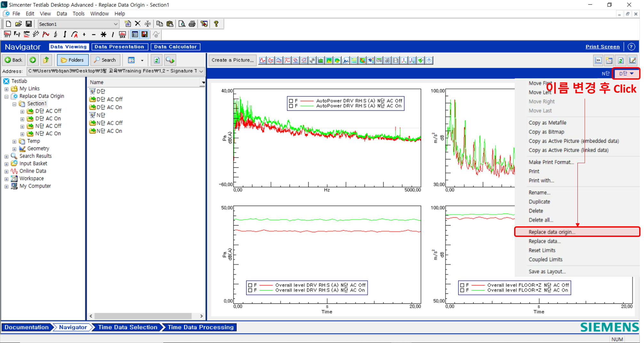Open numeric 1.78 display icon

tap(379, 60)
